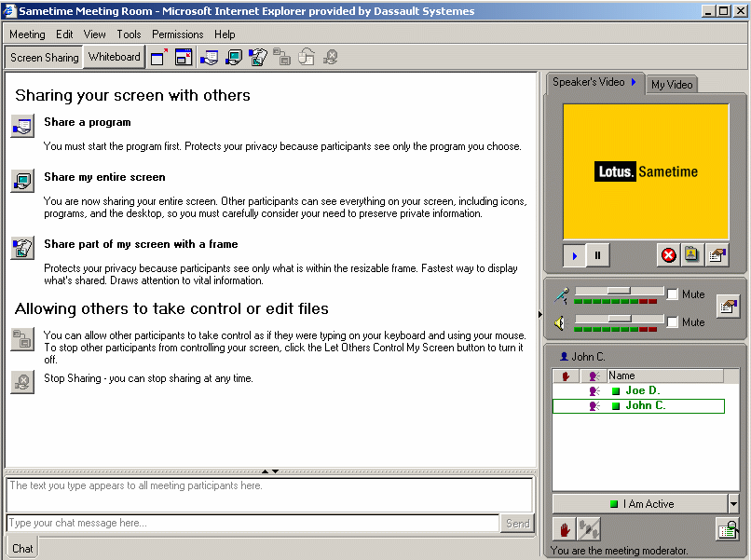The image size is (751, 560).
Task: Click the speaking icon in Joe D.'s row
Action: pyautogui.click(x=594, y=391)
